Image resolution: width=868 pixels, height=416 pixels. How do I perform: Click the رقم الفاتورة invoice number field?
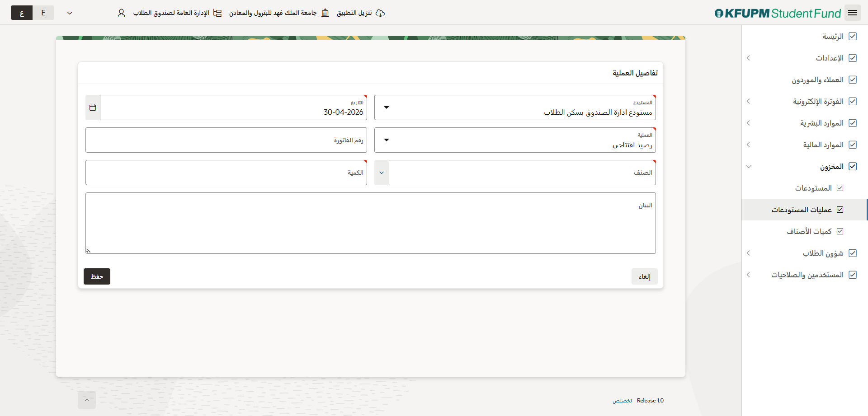pos(226,140)
